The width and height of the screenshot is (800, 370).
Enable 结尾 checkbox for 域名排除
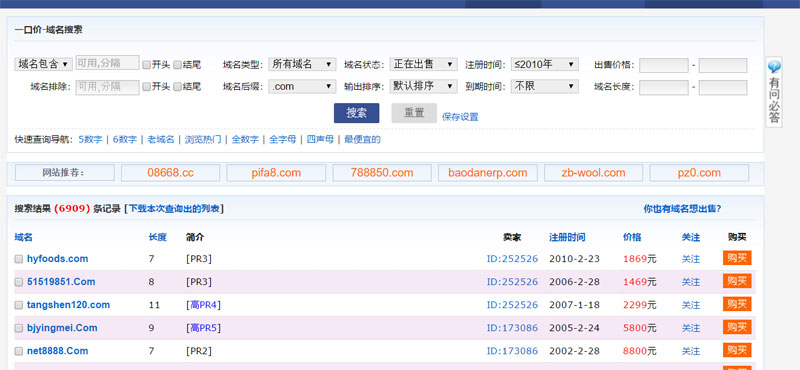[178, 87]
